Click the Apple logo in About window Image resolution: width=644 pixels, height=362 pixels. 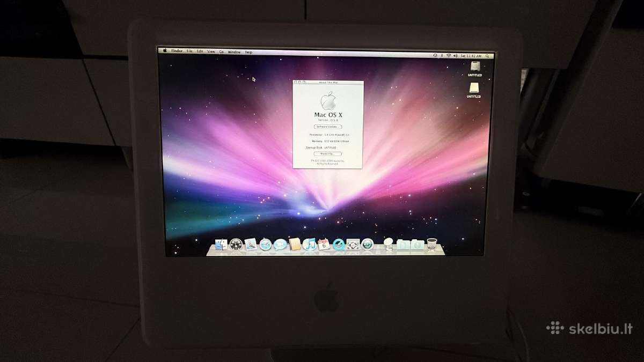coord(328,101)
